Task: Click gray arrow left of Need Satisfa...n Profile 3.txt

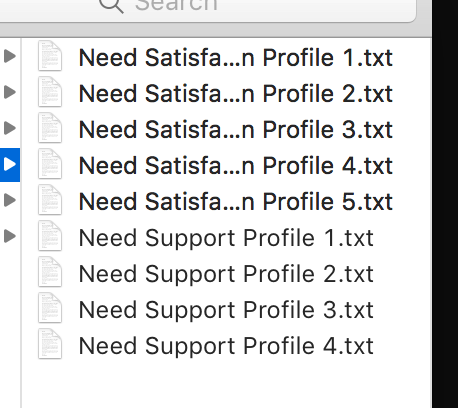Action: [x=10, y=128]
